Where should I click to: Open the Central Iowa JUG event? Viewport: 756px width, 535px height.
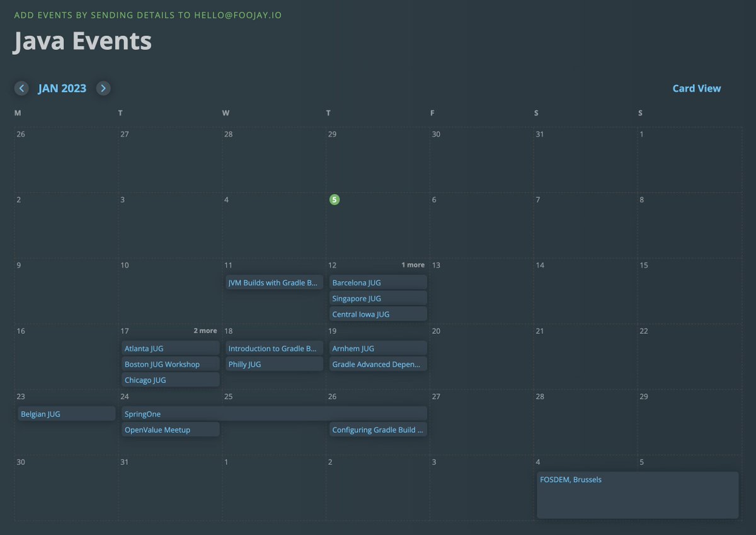pyautogui.click(x=378, y=314)
